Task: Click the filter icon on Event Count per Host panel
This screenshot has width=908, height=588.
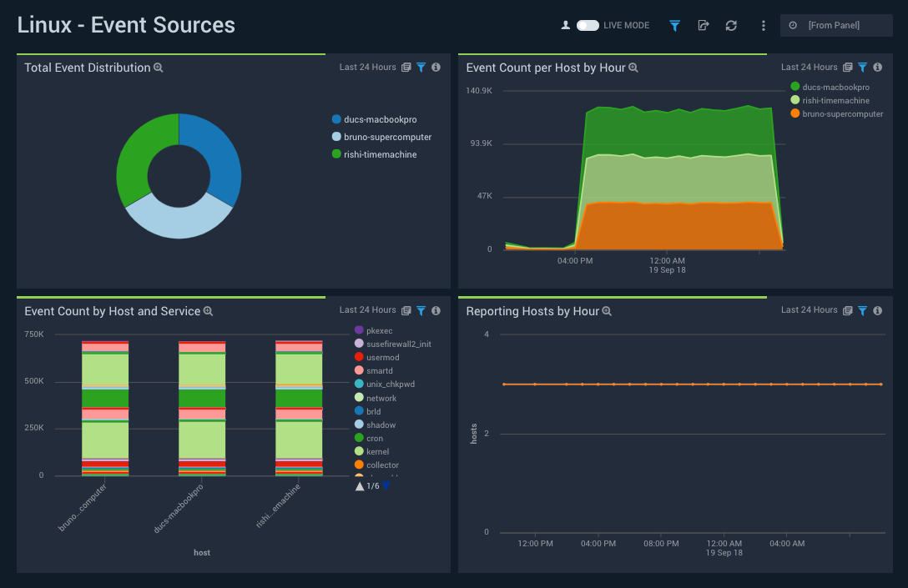Action: pos(862,67)
